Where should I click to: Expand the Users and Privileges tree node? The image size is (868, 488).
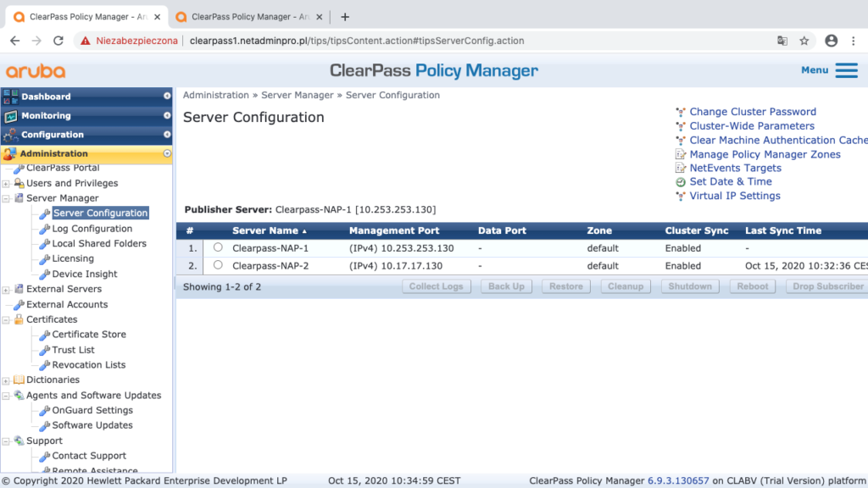(x=6, y=184)
